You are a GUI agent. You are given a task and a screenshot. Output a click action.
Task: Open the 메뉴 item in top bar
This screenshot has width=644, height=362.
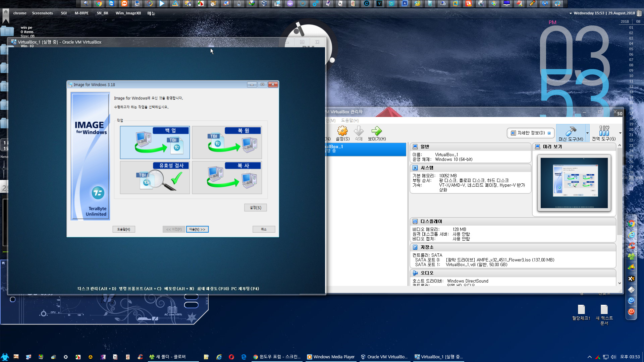pos(151,13)
